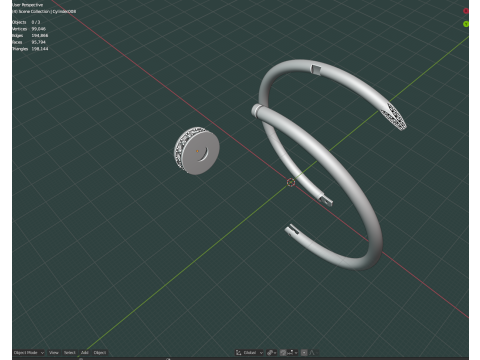Click the Faces count statistic
Screen dimensions: 480x360
29,42
